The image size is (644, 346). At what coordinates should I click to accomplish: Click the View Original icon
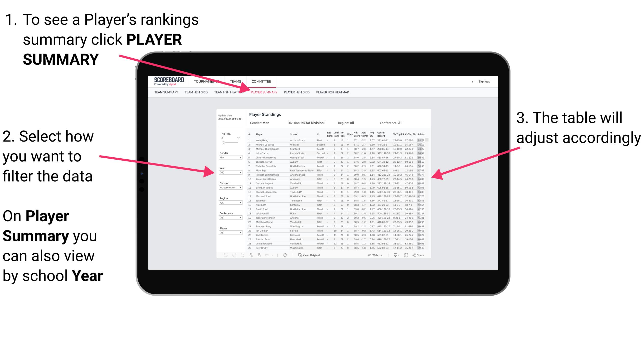[x=299, y=255]
